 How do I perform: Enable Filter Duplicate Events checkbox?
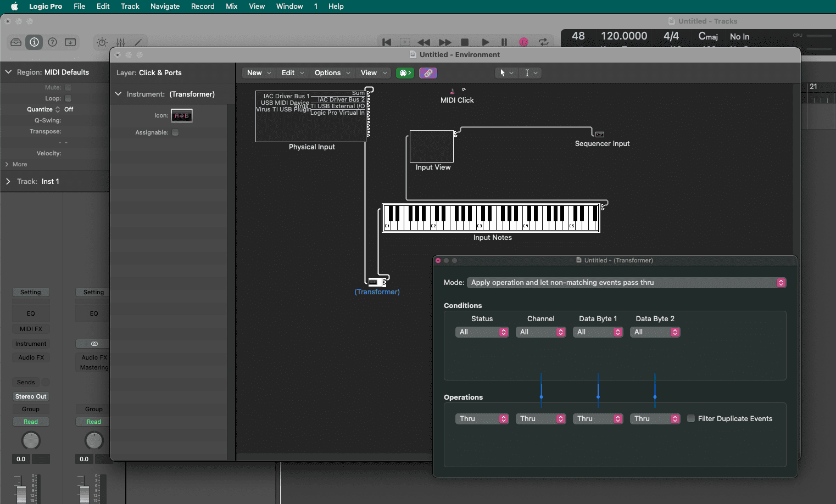coord(691,418)
